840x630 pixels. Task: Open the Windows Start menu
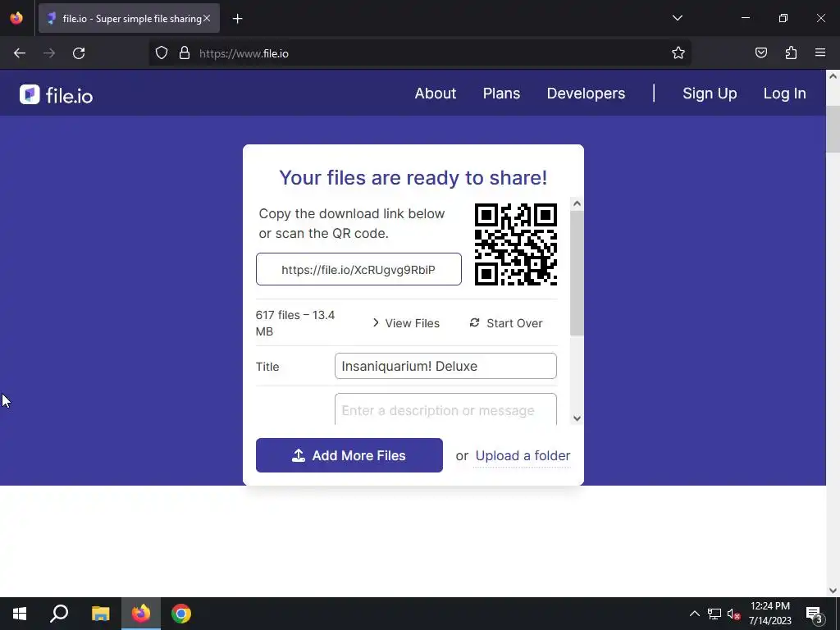click(20, 614)
